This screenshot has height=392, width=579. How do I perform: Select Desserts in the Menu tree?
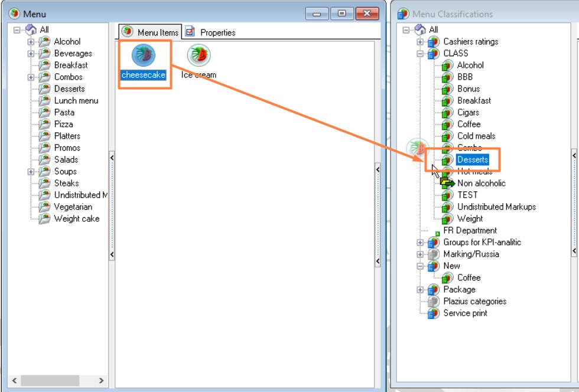point(70,89)
